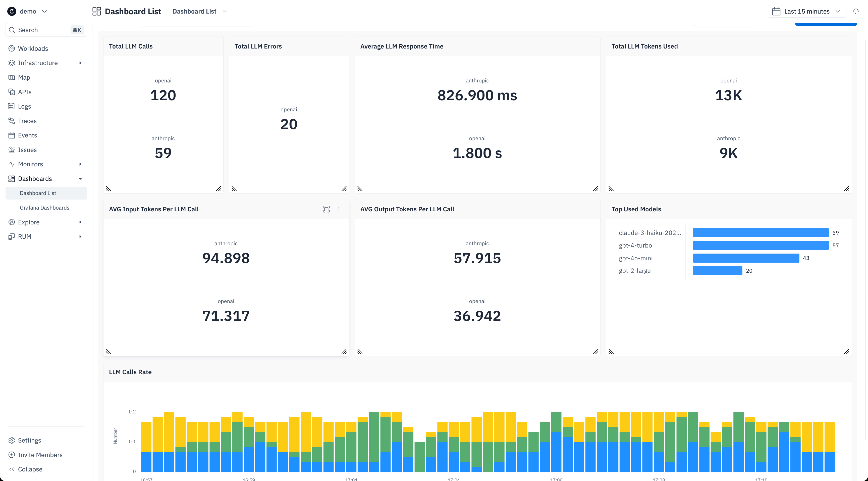Open Settings from sidebar
This screenshot has height=481, width=868.
pos(46,440)
